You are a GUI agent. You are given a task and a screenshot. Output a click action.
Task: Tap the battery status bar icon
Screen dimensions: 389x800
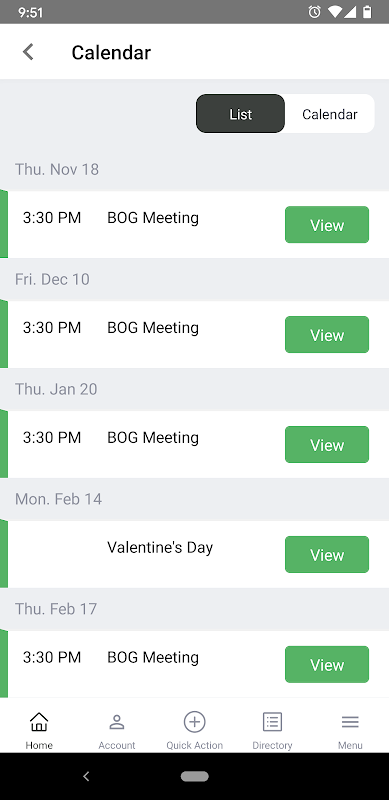pyautogui.click(x=367, y=12)
